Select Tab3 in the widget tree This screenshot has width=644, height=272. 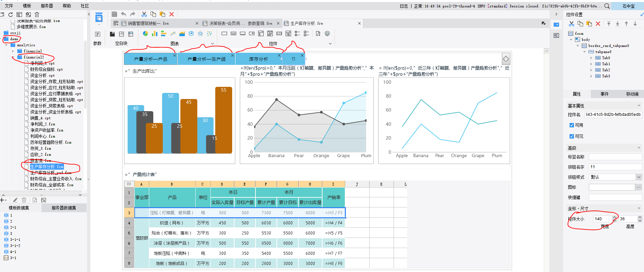tap(606, 76)
